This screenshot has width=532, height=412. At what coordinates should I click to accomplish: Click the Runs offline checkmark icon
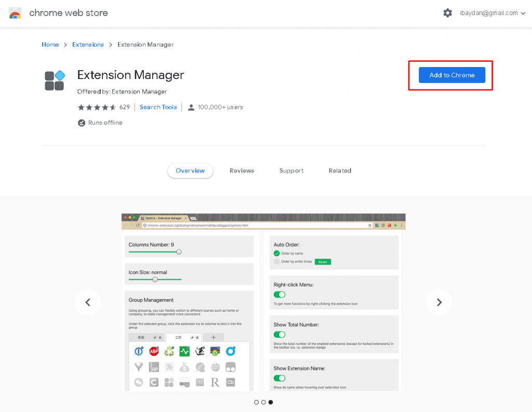point(82,123)
